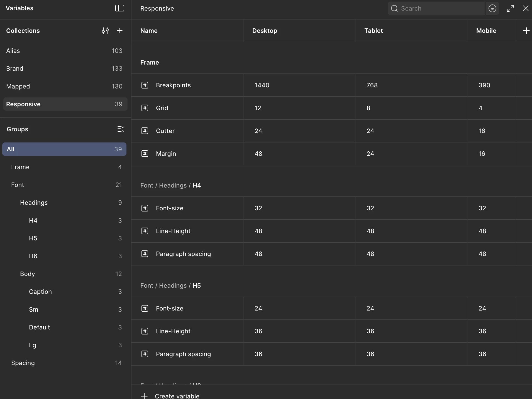Add a new mode column after Mobile

526,31
